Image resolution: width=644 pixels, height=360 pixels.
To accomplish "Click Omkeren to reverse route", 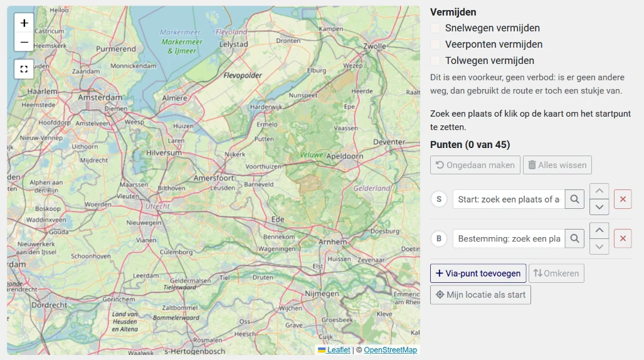I will pyautogui.click(x=556, y=273).
